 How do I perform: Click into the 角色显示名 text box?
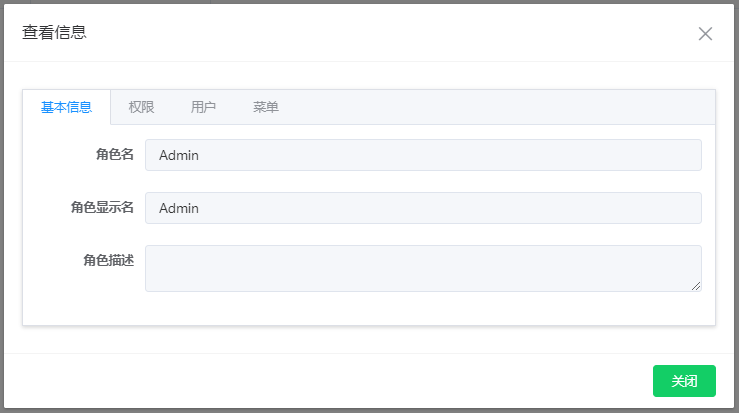coord(423,208)
